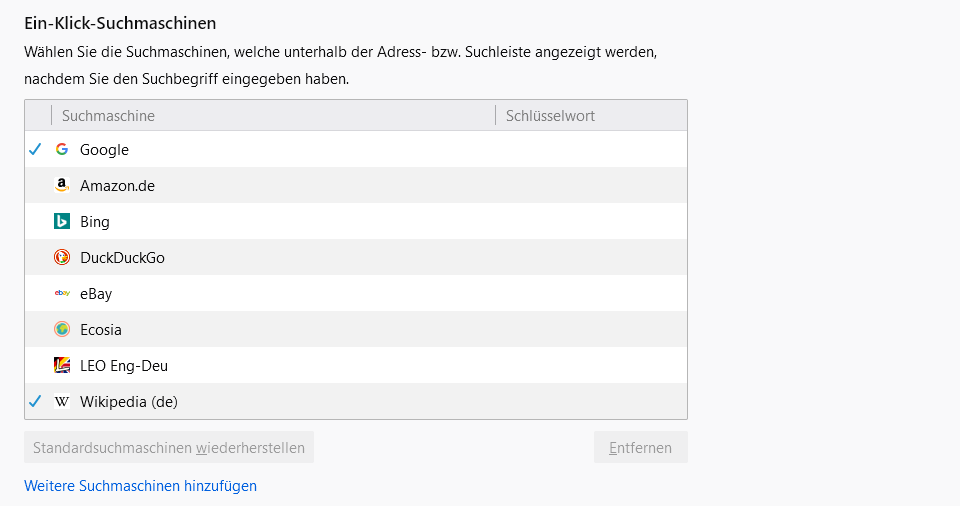Enable Bing as one-click search engine

coord(36,221)
